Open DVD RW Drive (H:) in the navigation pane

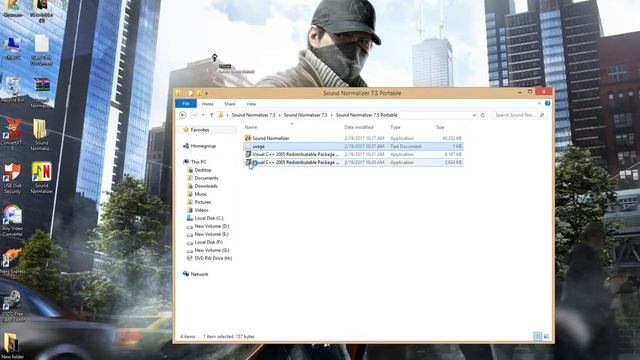coord(213,258)
